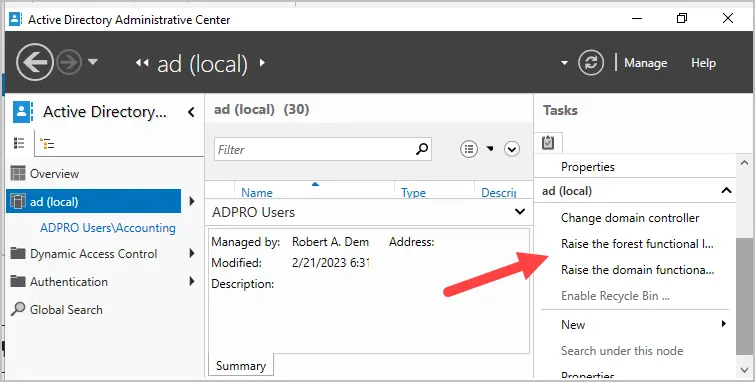Click the ad (local) breadcrumb title

click(x=202, y=64)
